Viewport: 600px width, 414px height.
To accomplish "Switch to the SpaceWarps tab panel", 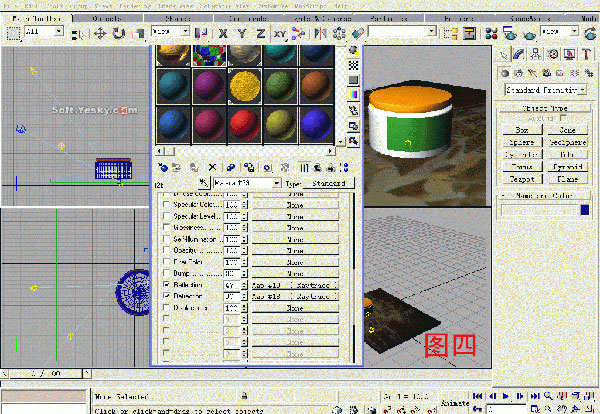I will coord(530,18).
